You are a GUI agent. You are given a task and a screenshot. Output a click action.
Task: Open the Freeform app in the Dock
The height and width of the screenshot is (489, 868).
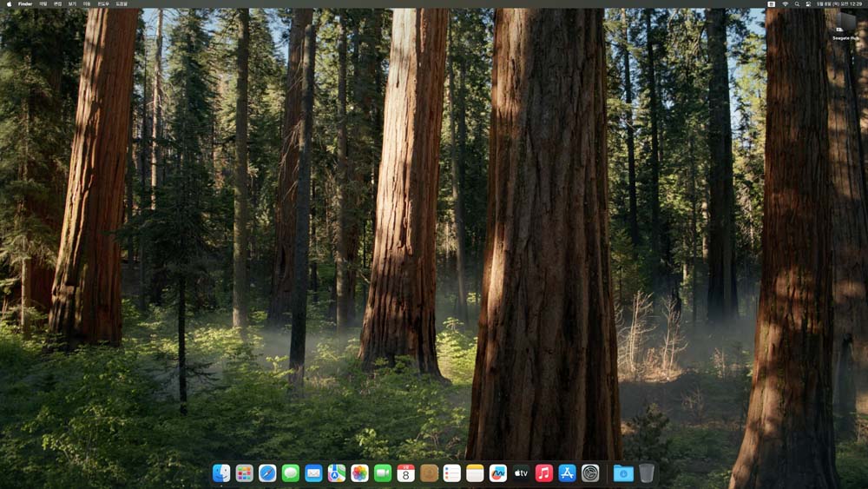point(498,473)
